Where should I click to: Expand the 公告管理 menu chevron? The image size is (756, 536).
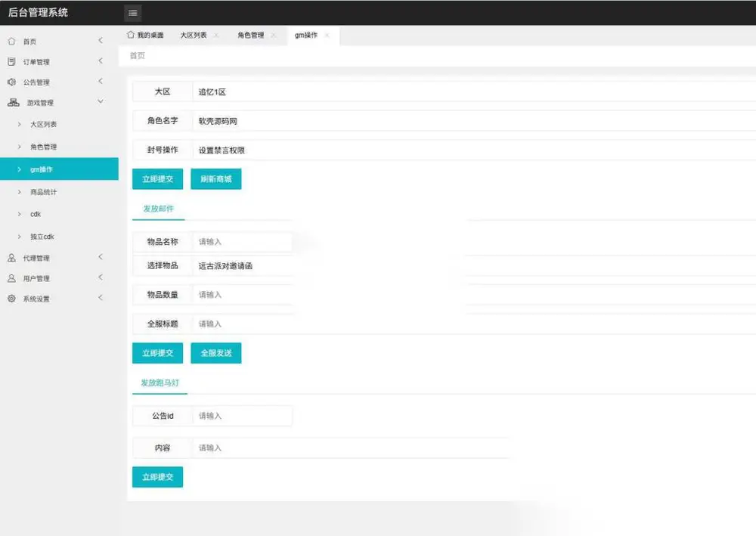click(101, 81)
